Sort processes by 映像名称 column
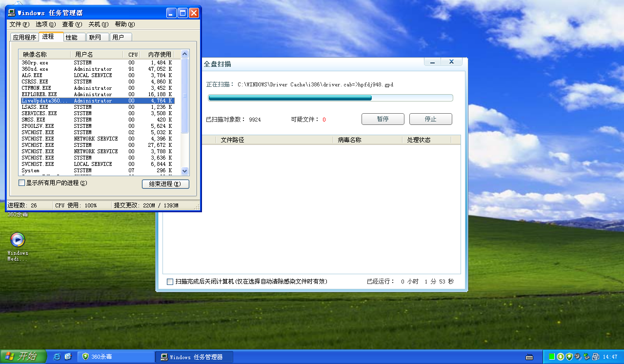624x364 pixels. click(45, 54)
